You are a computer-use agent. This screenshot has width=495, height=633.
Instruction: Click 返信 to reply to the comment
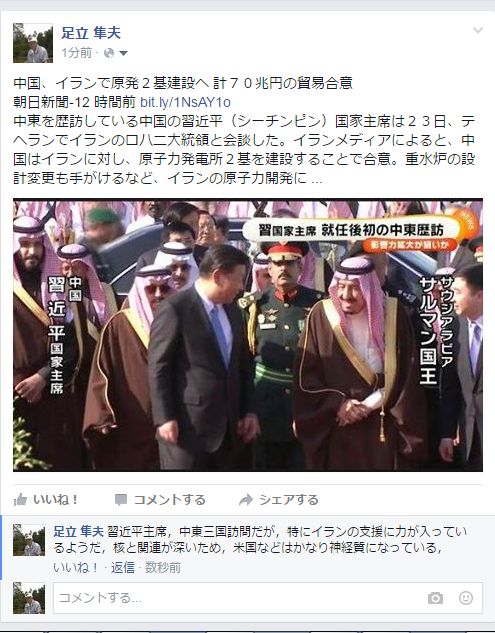[x=123, y=567]
